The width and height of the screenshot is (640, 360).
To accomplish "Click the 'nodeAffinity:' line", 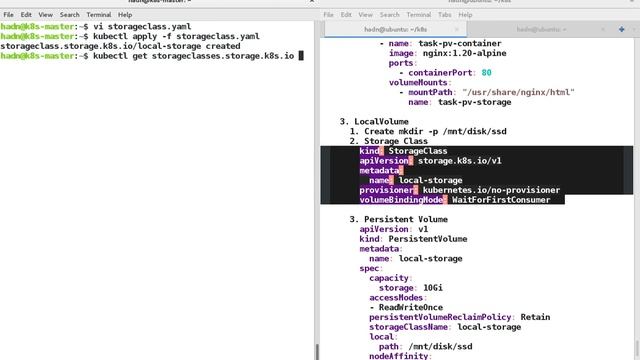I will click(x=400, y=356).
